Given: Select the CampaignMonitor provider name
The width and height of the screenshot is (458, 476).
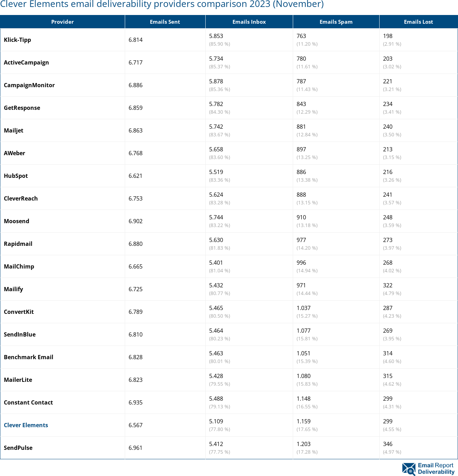Looking at the screenshot, I should pyautogui.click(x=29, y=85).
